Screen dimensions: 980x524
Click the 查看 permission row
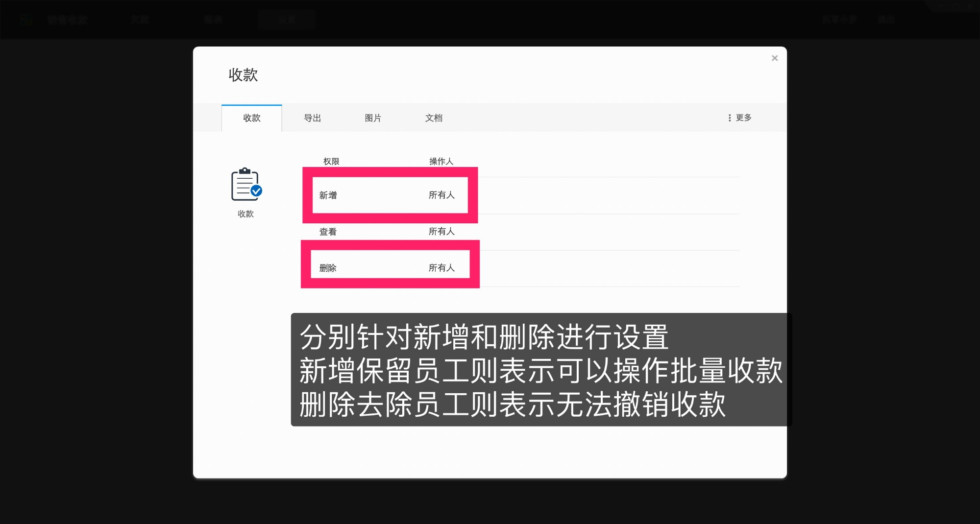tap(329, 231)
